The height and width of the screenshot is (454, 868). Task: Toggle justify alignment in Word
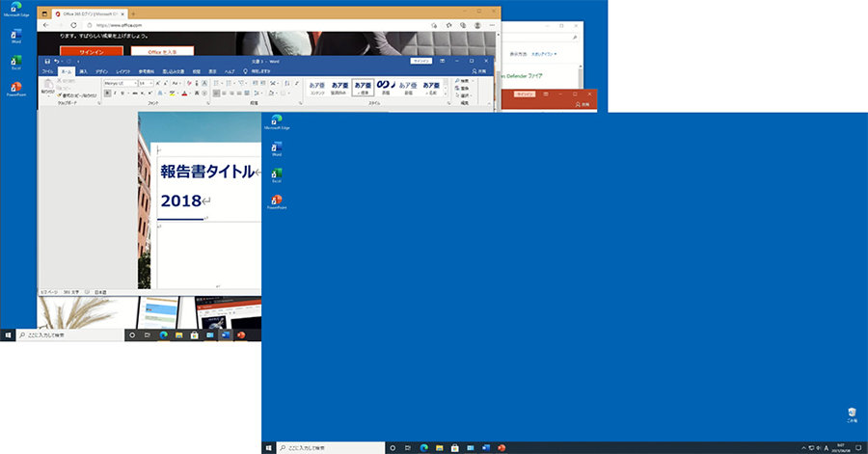[239, 93]
